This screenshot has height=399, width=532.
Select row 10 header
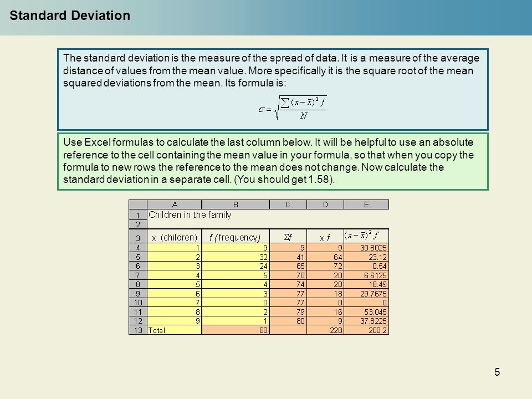(138, 303)
